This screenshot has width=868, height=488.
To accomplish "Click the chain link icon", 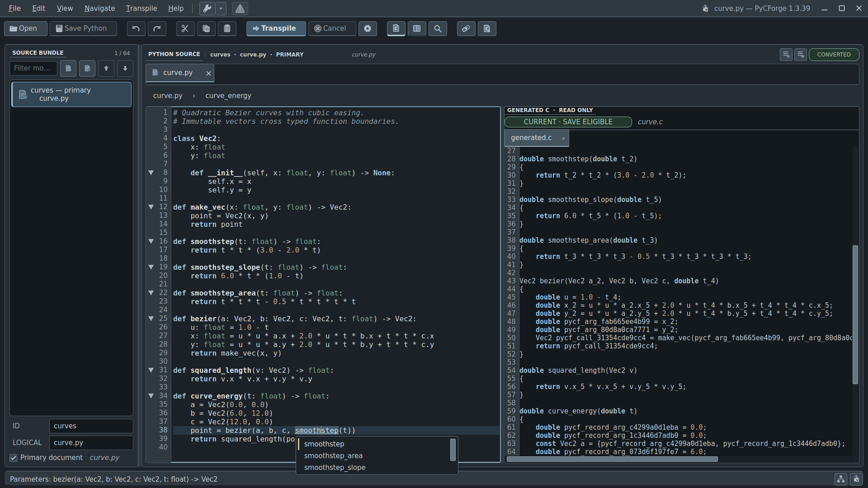I will pyautogui.click(x=466, y=28).
